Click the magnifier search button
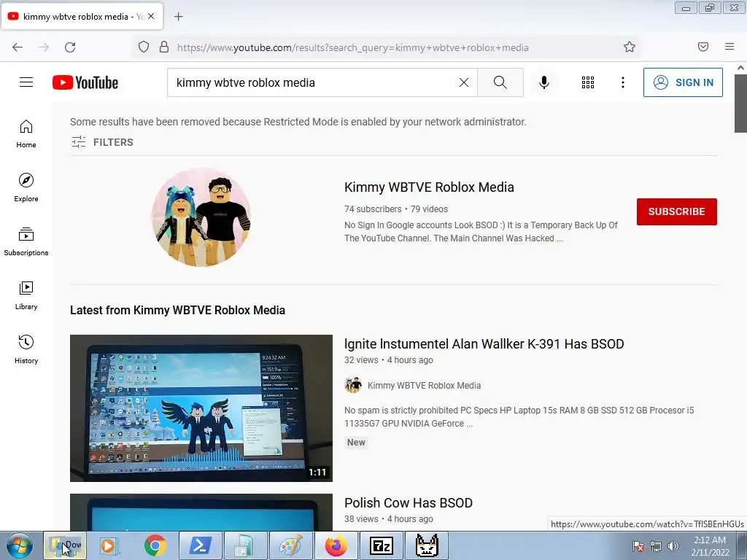Screen dimensions: 747x560 tap(500, 82)
